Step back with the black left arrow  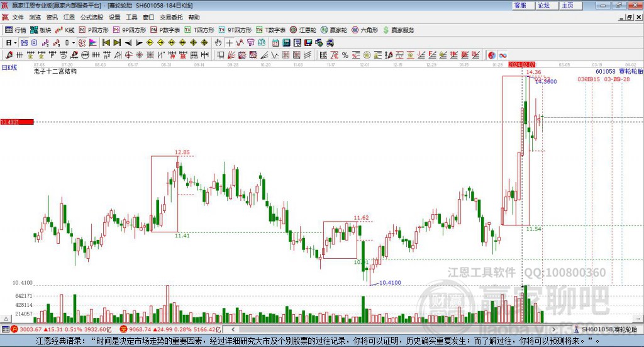coord(128,43)
